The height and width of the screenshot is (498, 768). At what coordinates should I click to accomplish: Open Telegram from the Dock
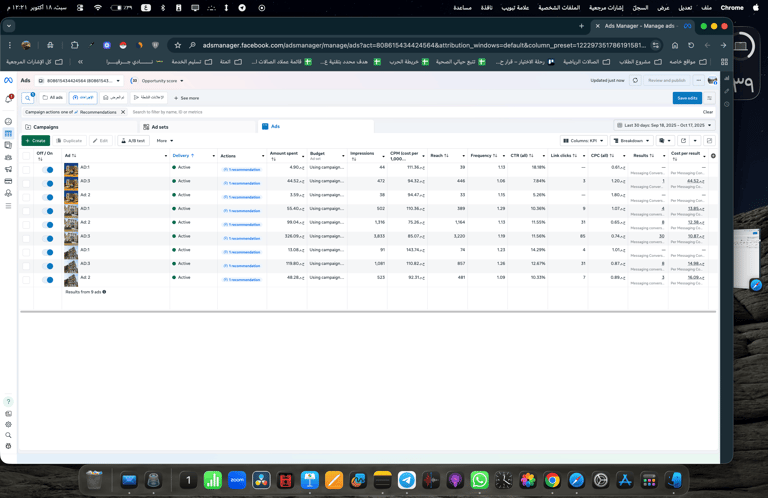(407, 481)
